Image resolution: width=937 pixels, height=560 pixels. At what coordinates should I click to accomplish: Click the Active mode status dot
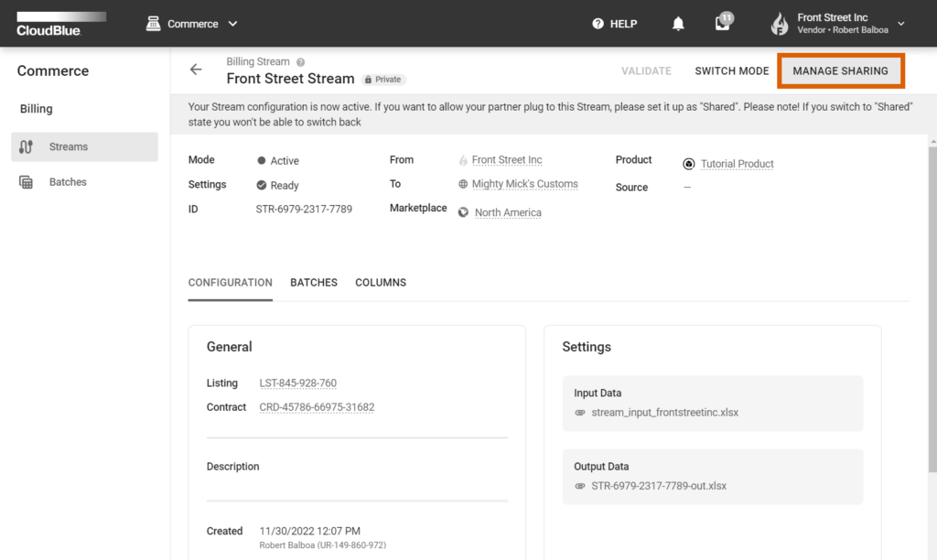pyautogui.click(x=261, y=161)
